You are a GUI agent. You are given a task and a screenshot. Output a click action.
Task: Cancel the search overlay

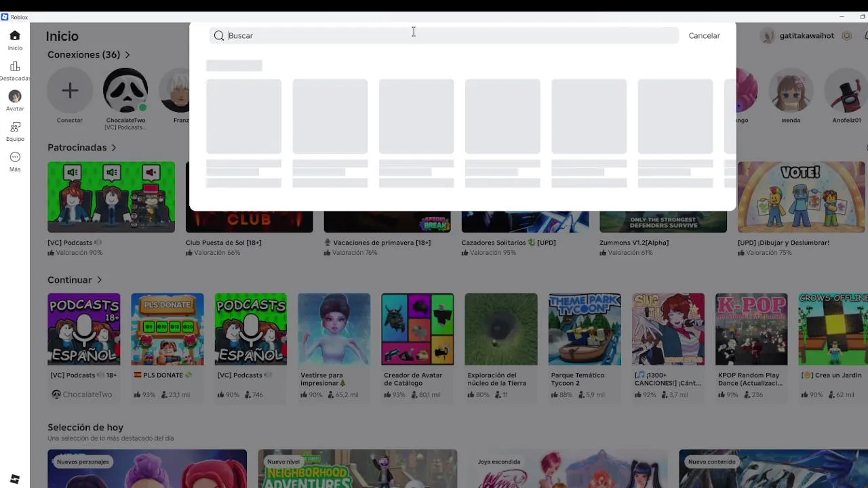704,35
